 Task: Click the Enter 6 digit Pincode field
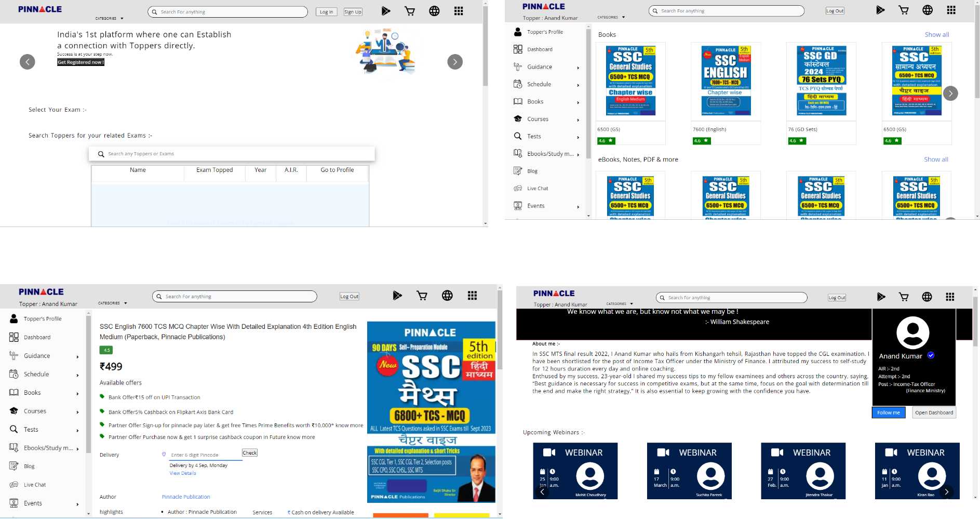click(205, 455)
